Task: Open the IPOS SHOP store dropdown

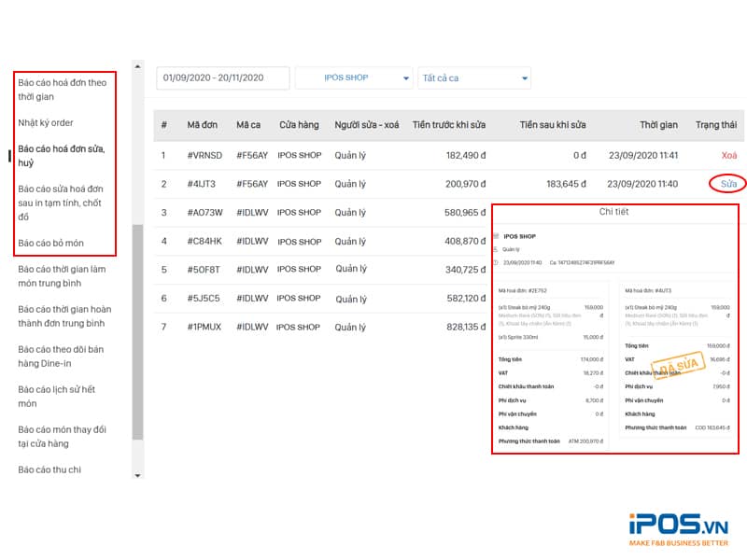Action: coord(355,78)
